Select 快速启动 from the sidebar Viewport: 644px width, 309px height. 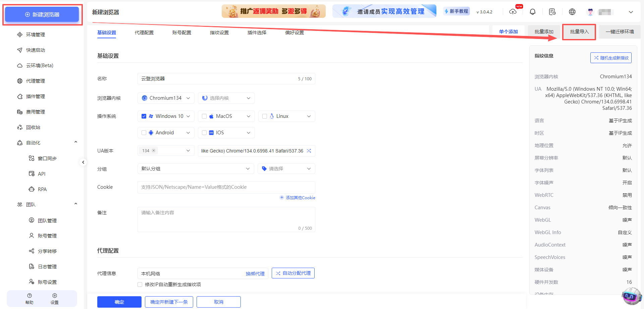coord(36,50)
